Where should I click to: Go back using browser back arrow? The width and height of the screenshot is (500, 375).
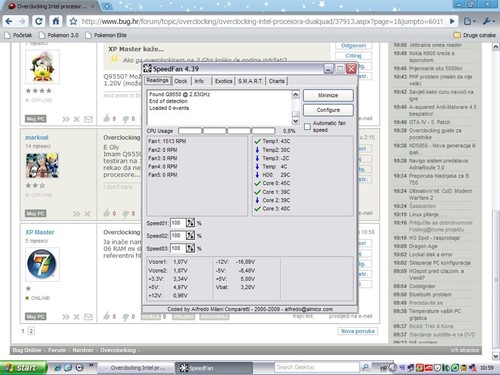point(9,21)
